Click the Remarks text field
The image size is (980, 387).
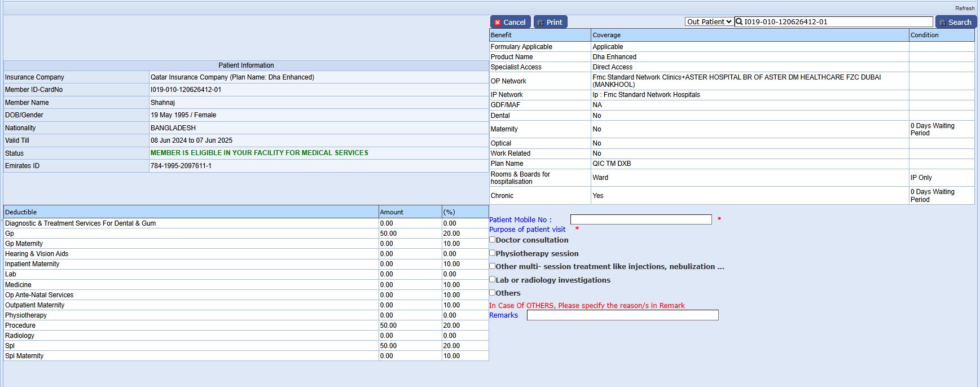pyautogui.click(x=622, y=315)
